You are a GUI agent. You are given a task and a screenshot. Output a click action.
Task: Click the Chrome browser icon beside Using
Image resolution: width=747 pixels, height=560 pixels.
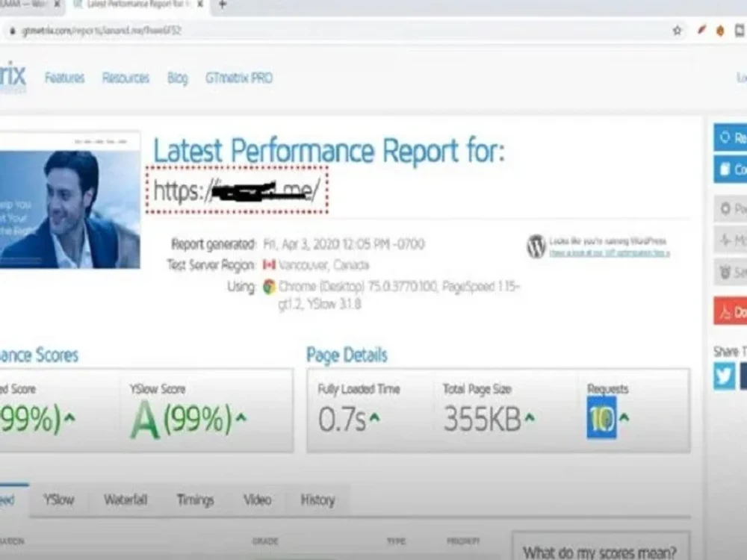tap(269, 287)
